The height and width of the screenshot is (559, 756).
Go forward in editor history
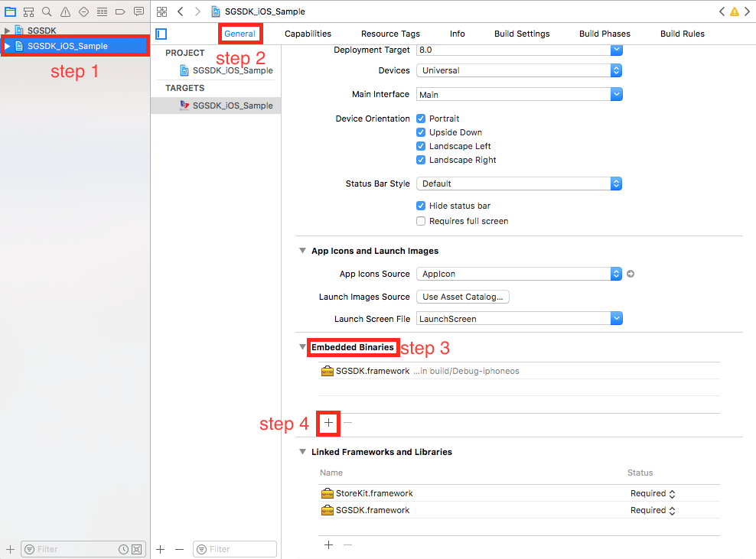[x=197, y=11]
